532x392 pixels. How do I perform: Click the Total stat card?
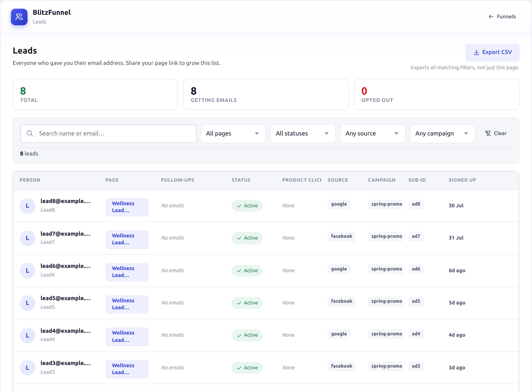(95, 94)
